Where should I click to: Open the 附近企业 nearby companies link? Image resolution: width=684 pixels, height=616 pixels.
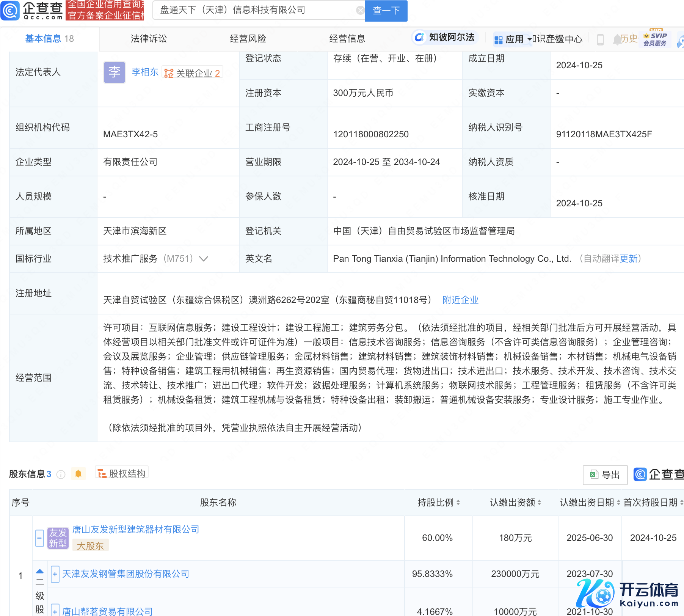[460, 300]
